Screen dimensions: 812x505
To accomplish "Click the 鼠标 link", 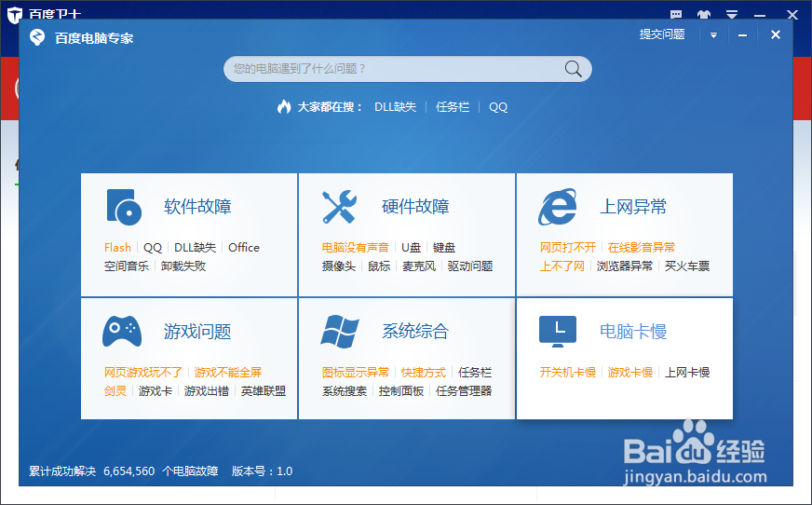I will coord(379,266).
